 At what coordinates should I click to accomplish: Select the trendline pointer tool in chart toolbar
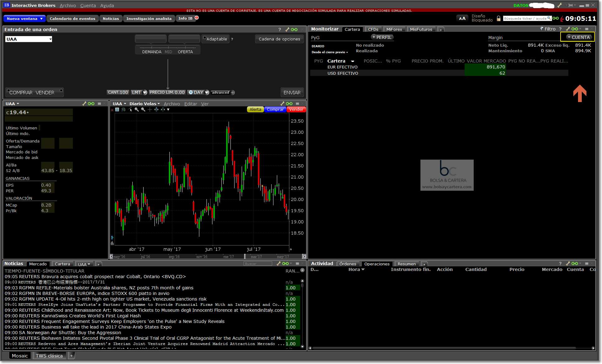pos(130,110)
